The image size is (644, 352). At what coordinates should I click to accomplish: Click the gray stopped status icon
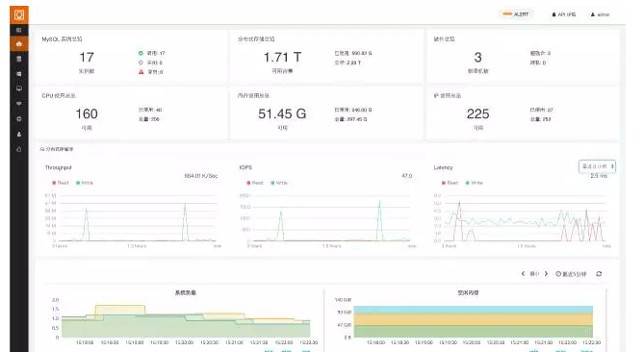point(141,63)
